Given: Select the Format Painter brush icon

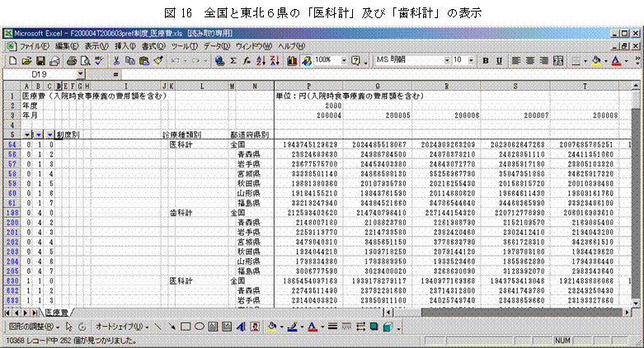Looking at the screenshot, I should [x=157, y=60].
